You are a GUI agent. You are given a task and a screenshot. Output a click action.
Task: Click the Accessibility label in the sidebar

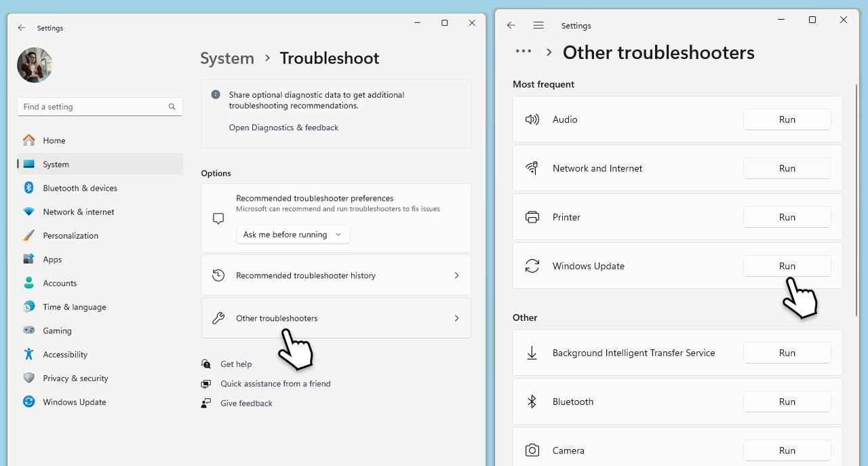click(65, 355)
